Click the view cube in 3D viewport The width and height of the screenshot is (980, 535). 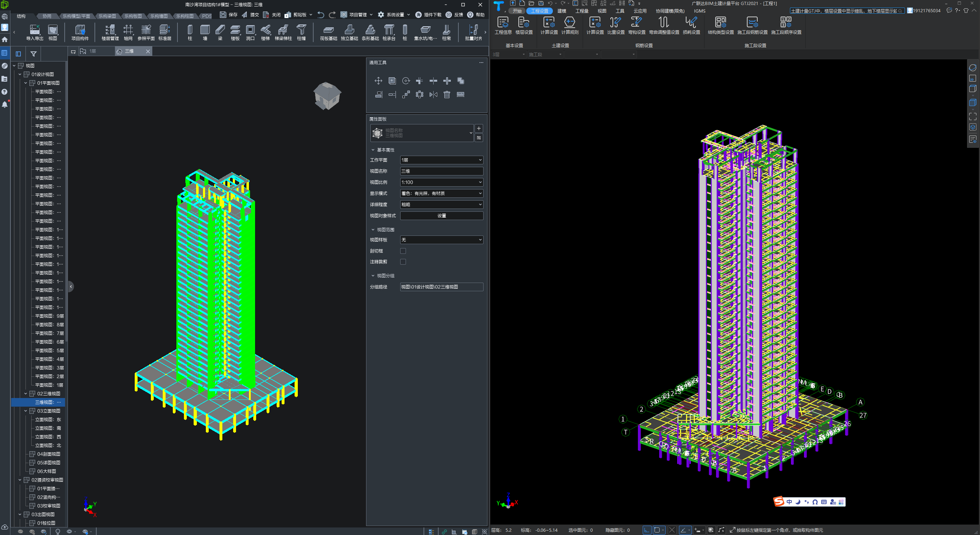coord(327,96)
